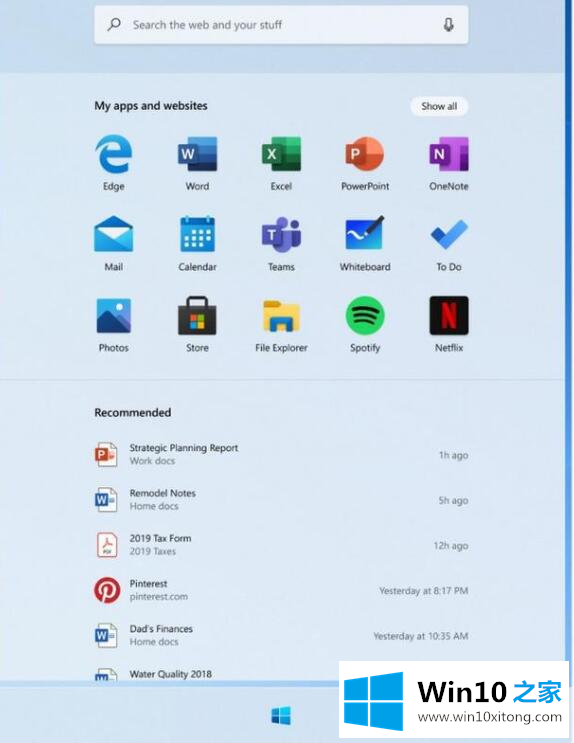Click the Pinterest logo icon
Viewport: 574px width, 743px height.
point(107,590)
